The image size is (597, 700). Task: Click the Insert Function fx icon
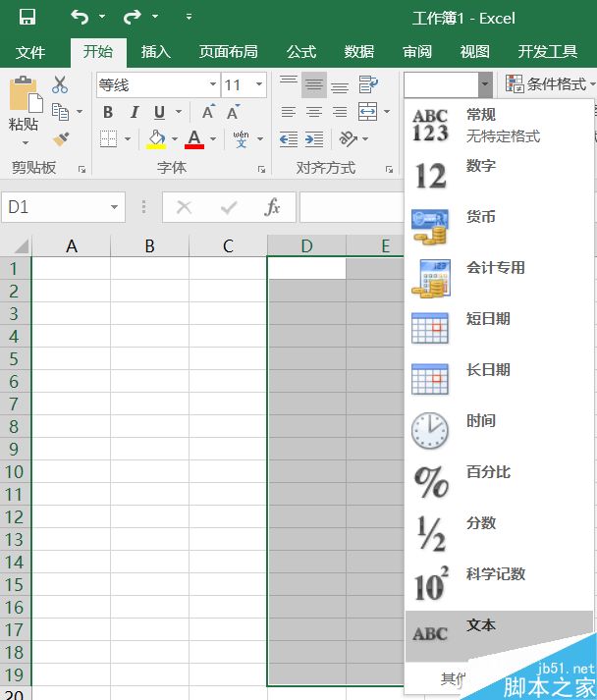(x=272, y=207)
